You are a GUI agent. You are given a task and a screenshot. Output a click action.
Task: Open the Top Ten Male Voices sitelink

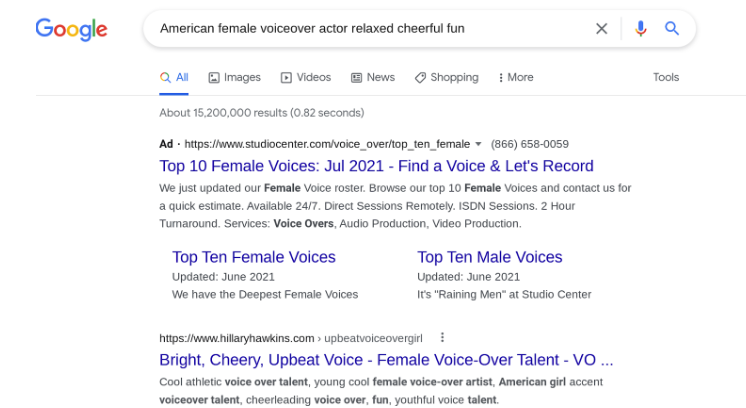point(490,257)
